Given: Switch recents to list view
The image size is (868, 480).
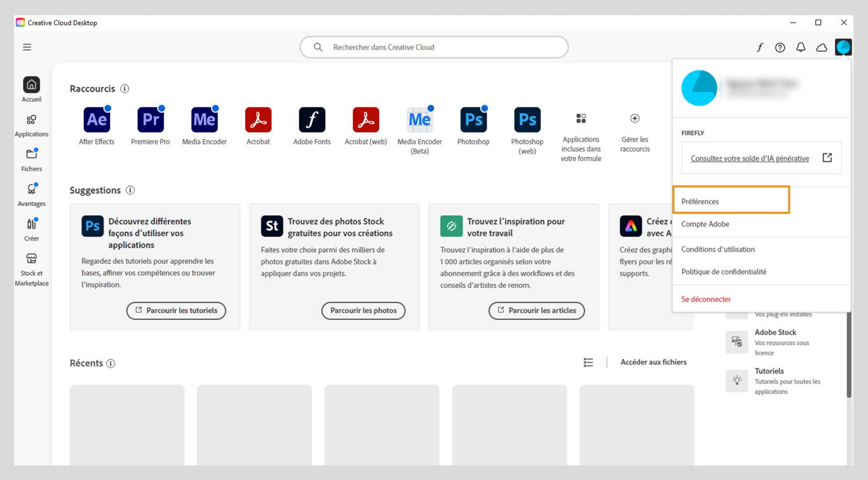Looking at the screenshot, I should [588, 362].
